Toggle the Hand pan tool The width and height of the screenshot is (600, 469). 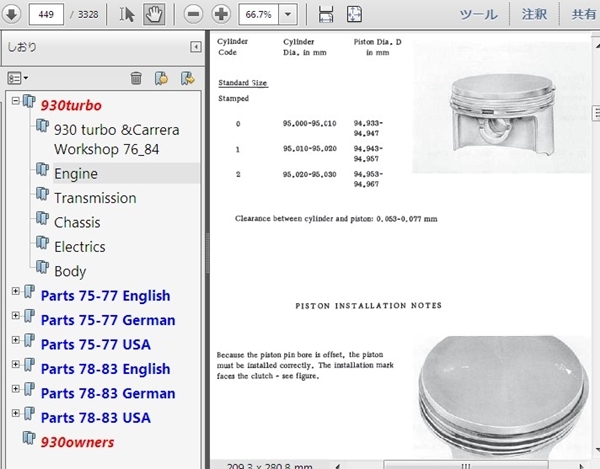pos(154,15)
